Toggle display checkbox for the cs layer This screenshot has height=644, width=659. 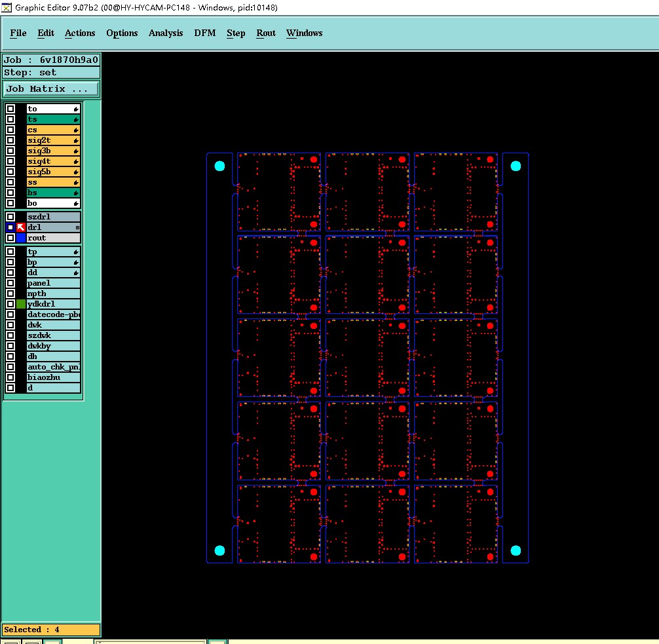coord(10,130)
